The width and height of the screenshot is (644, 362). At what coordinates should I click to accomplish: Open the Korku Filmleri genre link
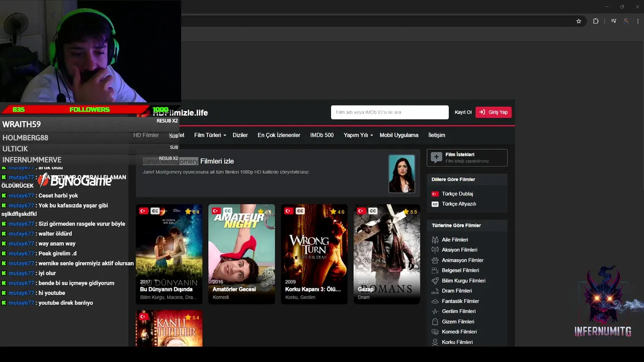tap(457, 342)
